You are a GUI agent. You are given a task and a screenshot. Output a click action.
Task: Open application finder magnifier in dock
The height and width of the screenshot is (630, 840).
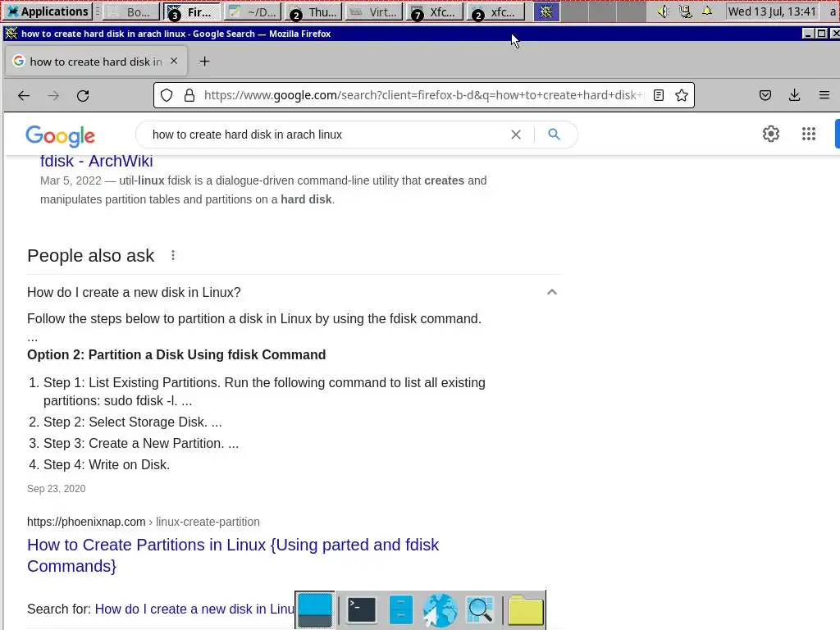479,610
